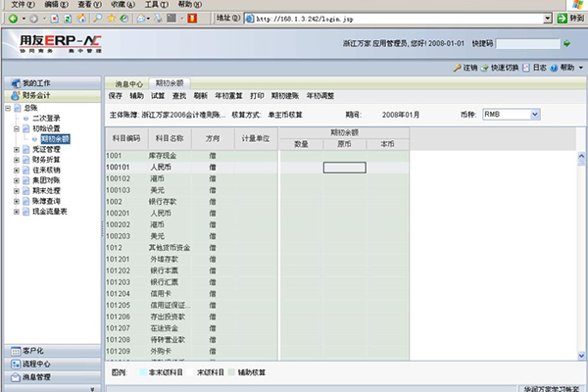Viewport: 588px width, 392px height.
Task: Click the browser Back arrow icon
Action: (13, 19)
